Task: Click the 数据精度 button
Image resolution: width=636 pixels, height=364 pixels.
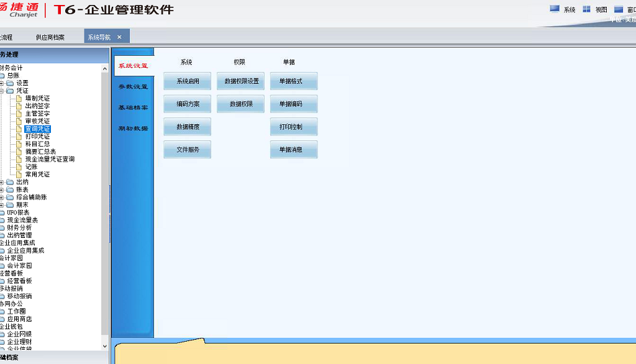Action: coord(188,127)
